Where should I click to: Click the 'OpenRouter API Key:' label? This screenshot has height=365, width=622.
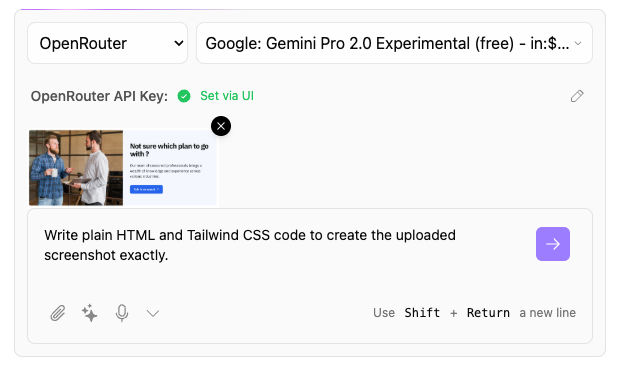(x=99, y=96)
